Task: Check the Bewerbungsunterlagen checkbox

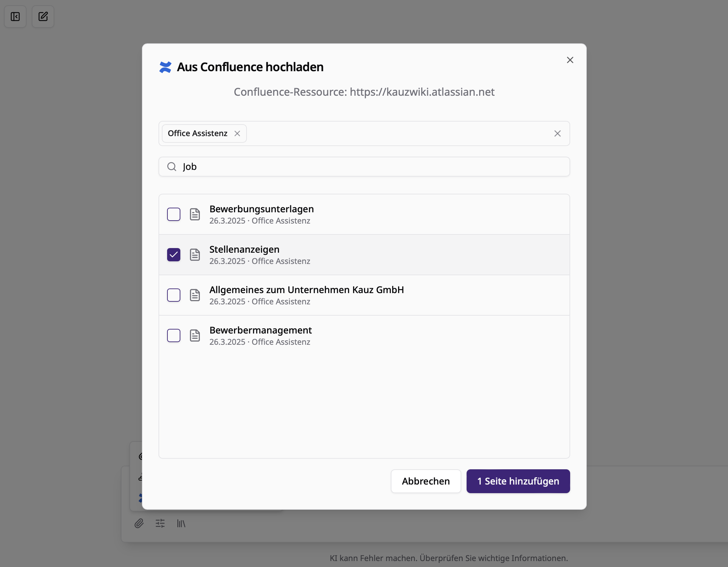Action: click(173, 214)
